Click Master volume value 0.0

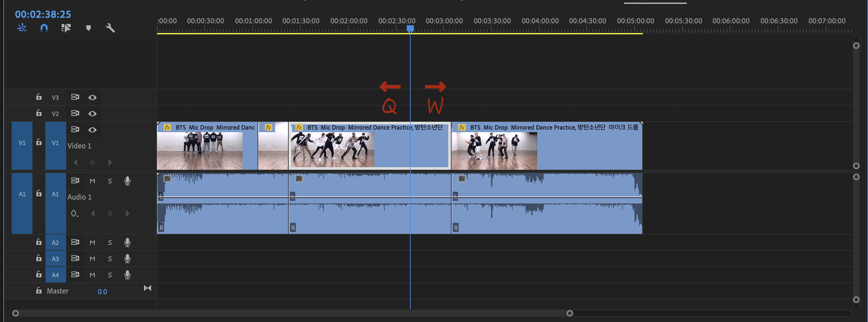point(102,292)
